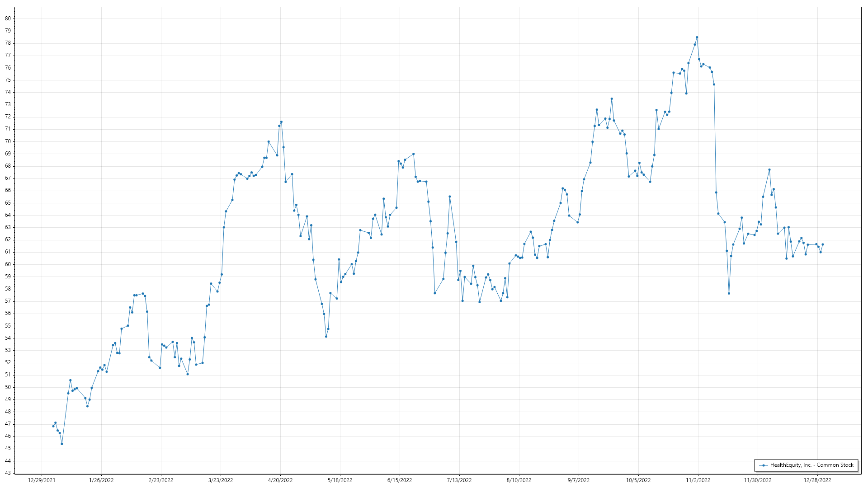Click the 80 label on the y-axis
Image resolution: width=868 pixels, height=488 pixels.
tap(8, 19)
